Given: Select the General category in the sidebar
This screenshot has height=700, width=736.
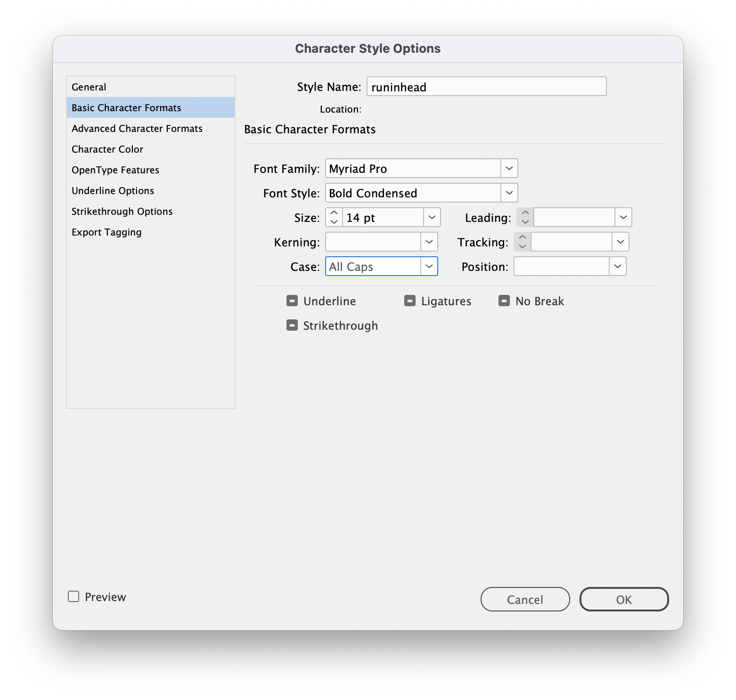Looking at the screenshot, I should click(x=89, y=87).
